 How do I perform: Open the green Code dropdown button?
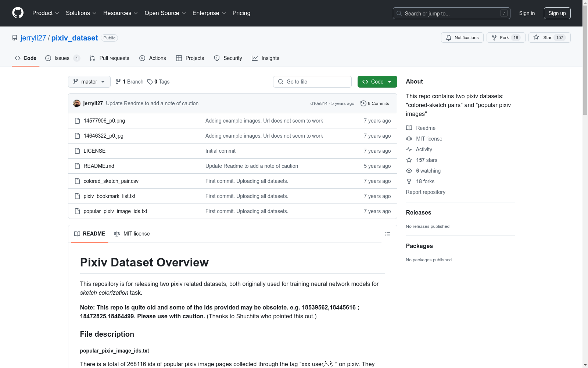pyautogui.click(x=377, y=82)
